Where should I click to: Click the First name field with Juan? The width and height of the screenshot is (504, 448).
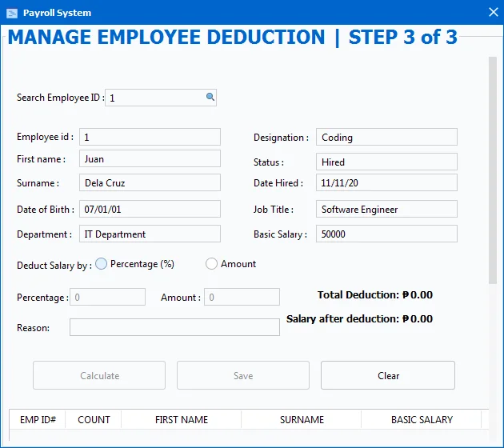150,158
